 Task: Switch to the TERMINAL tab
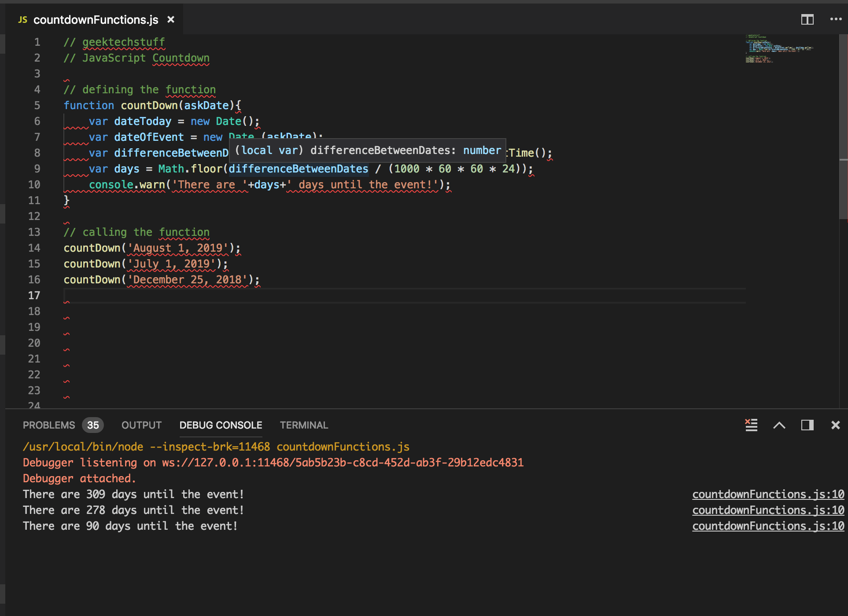click(303, 425)
